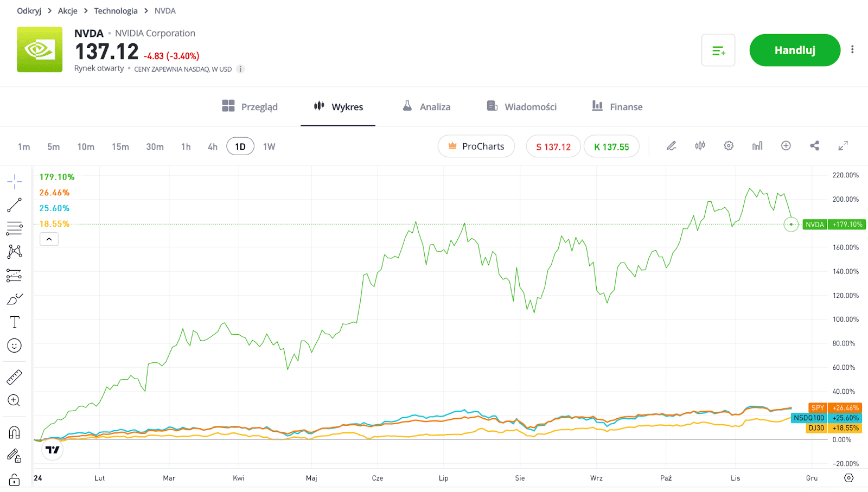Select the crosshair cursor tool
868x492 pixels.
[15, 182]
